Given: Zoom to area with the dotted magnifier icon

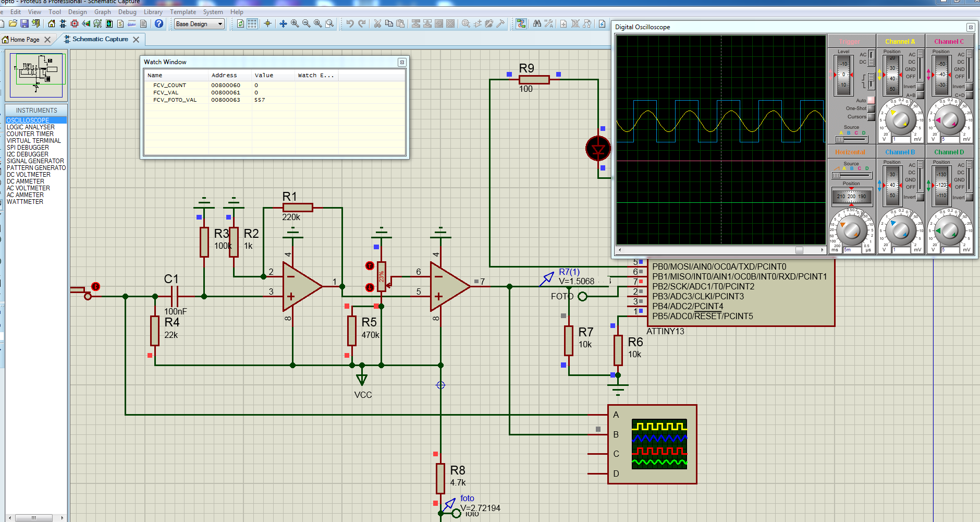Looking at the screenshot, I should point(329,23).
